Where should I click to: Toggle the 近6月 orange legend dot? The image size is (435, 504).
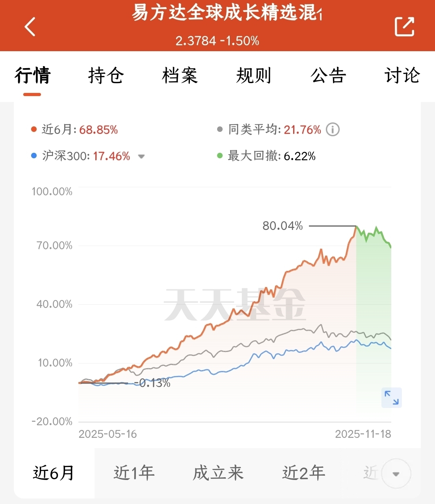point(34,130)
